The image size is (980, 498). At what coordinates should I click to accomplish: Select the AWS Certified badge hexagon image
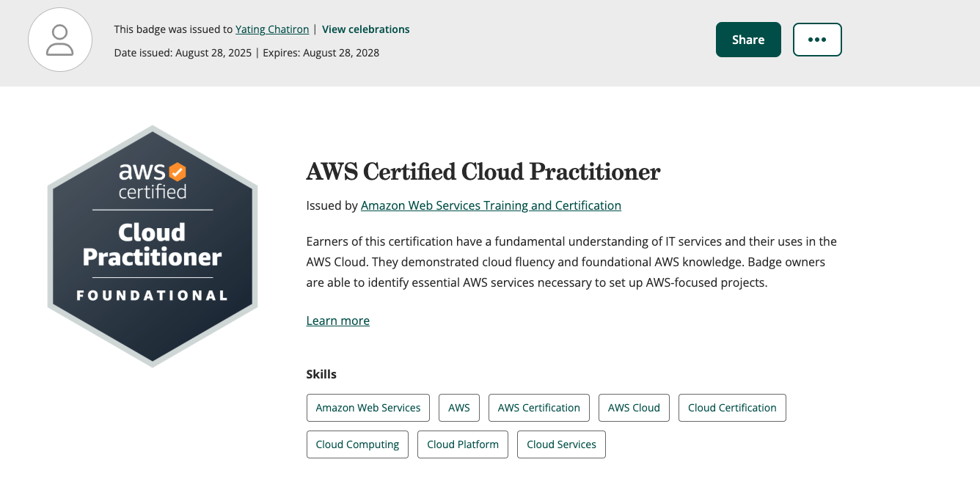(152, 246)
